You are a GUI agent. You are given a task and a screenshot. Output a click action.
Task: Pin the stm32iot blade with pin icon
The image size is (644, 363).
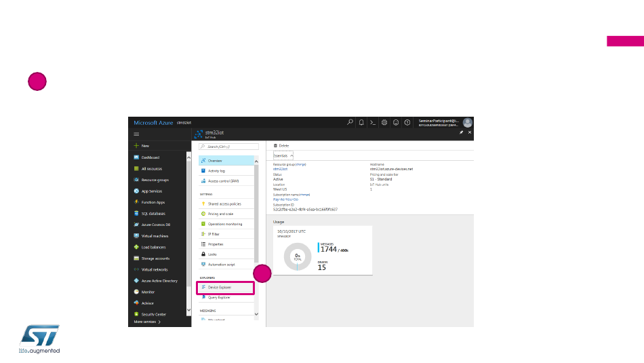(x=461, y=133)
